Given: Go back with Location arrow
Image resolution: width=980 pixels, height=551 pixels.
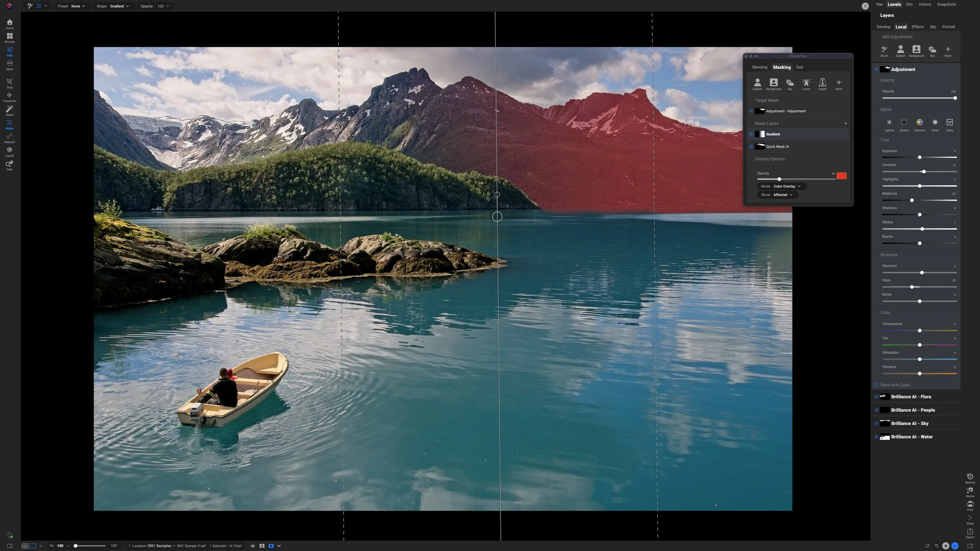Looking at the screenshot, I should click(129, 546).
